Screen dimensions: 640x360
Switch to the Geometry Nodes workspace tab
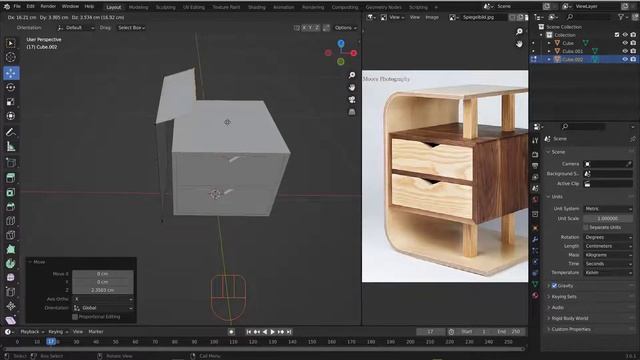[383, 7]
